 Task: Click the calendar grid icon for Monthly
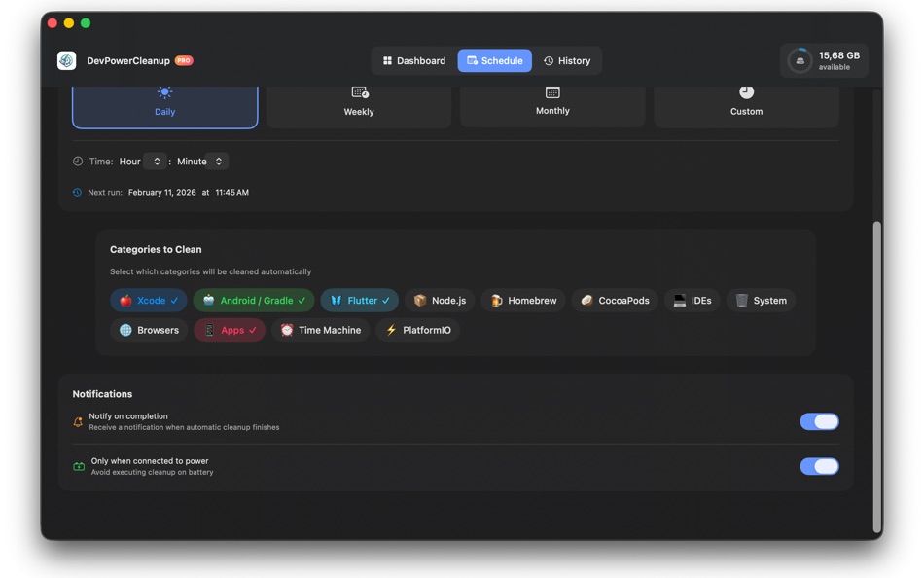coord(552,92)
